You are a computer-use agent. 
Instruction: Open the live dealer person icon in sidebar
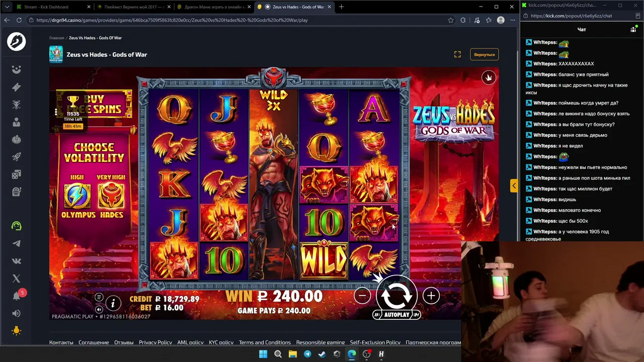[x=16, y=122]
